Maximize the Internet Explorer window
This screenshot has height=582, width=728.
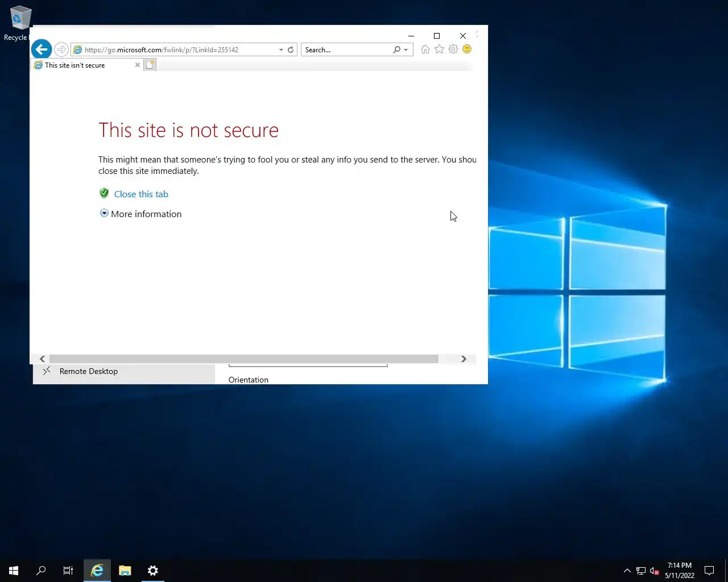point(437,36)
